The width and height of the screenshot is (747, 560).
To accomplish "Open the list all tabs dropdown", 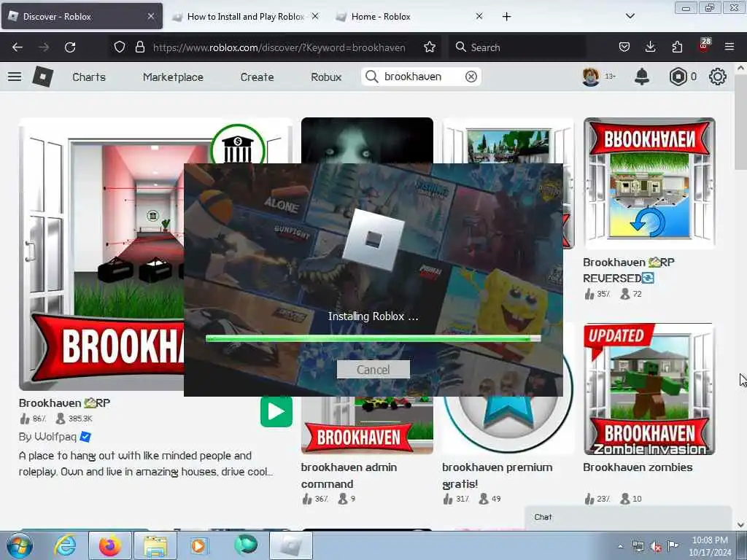I will (630, 16).
